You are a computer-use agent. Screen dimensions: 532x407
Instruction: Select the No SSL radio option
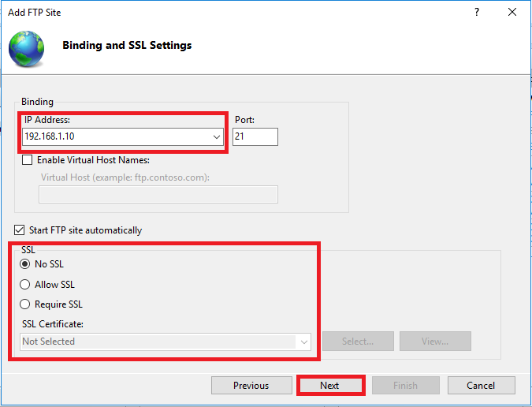[24, 264]
